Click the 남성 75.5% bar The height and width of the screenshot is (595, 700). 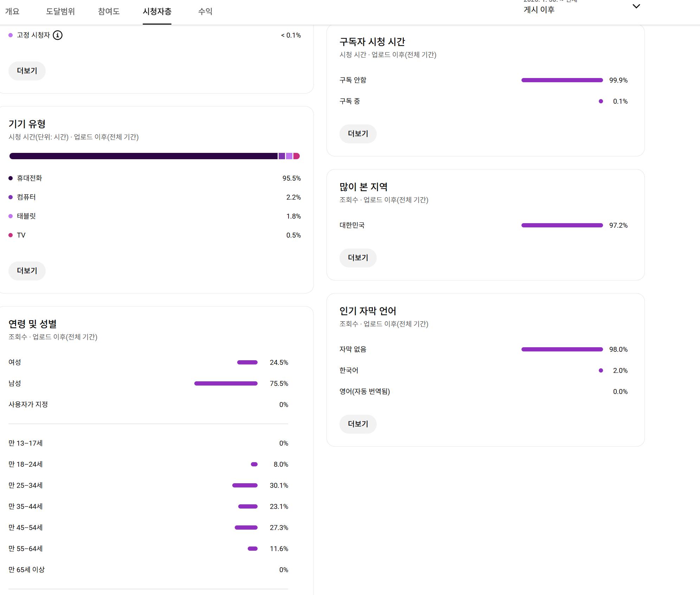[x=226, y=383]
